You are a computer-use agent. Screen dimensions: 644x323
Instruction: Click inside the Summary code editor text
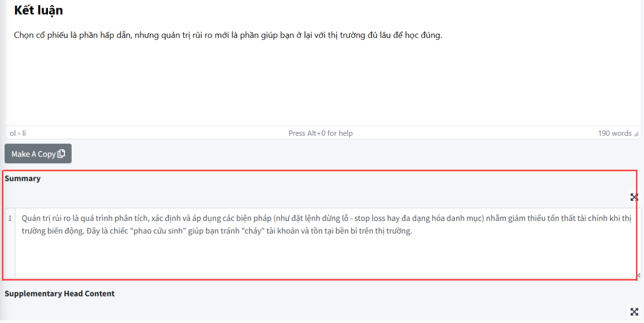(326, 224)
